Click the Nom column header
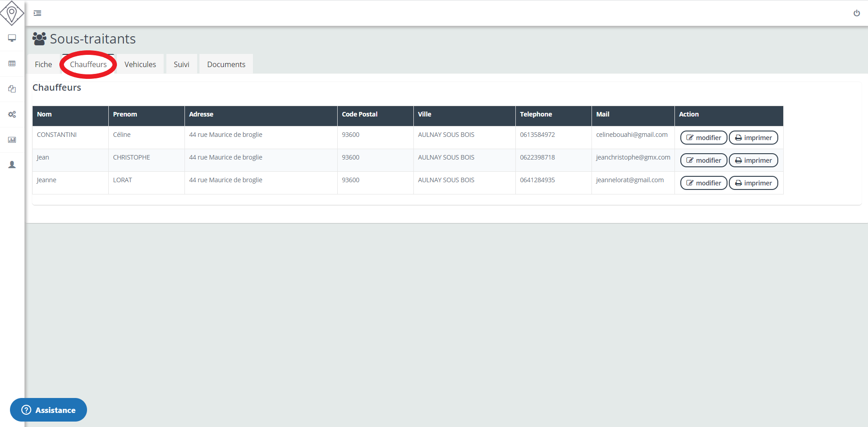The width and height of the screenshot is (868, 427). point(44,114)
